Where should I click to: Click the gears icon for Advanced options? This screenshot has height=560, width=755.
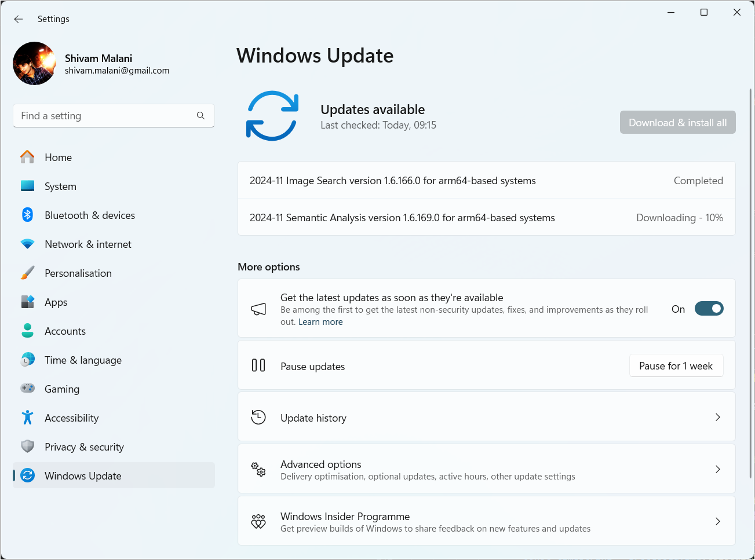coord(258,469)
